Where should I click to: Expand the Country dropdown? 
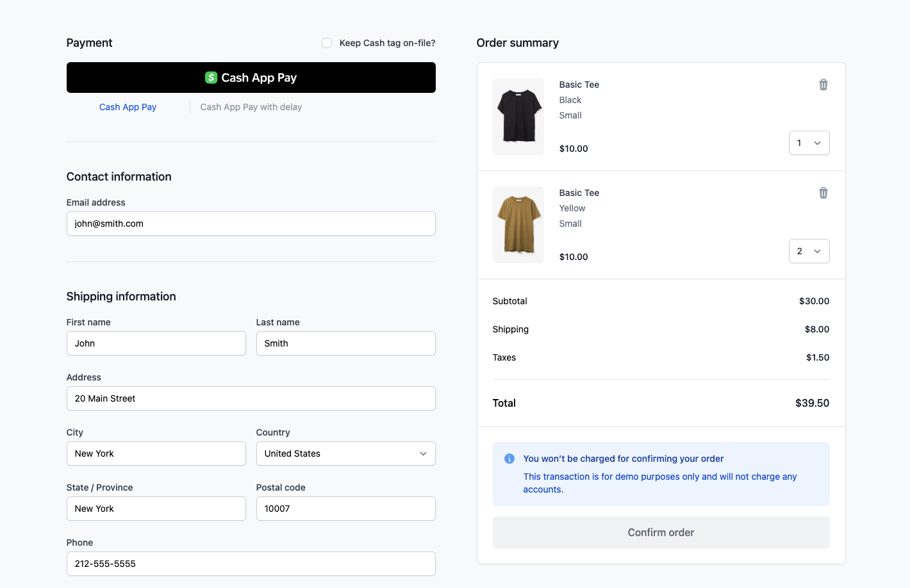coord(345,453)
